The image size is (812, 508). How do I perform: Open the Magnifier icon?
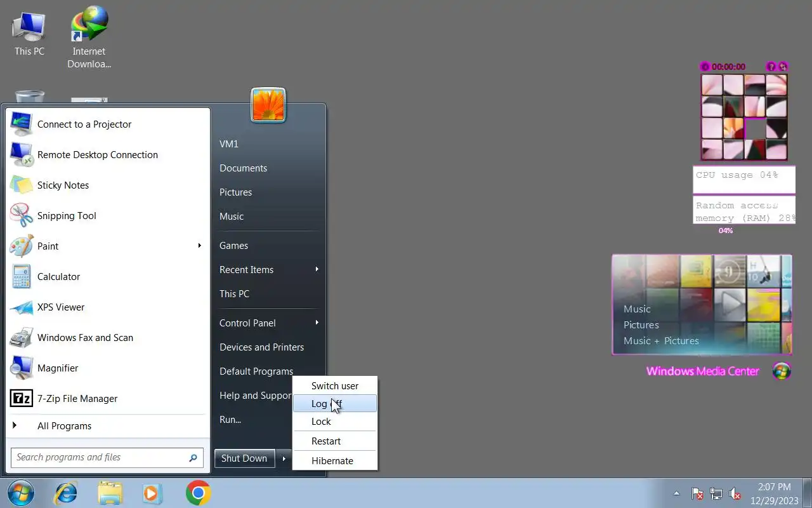coord(21,368)
